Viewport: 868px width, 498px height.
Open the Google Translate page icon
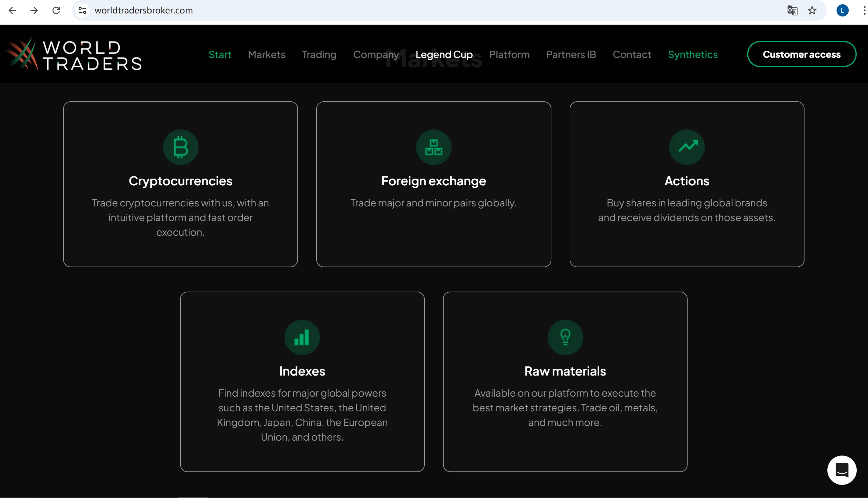pyautogui.click(x=792, y=10)
